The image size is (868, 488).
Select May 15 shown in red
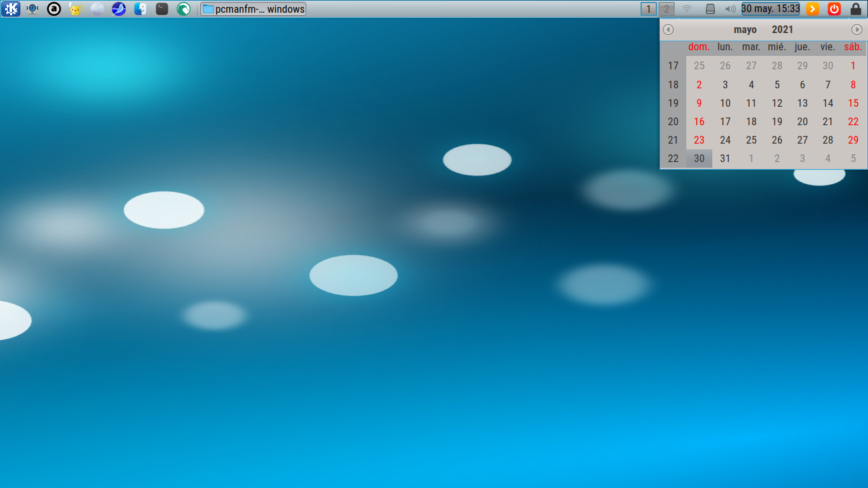(x=853, y=103)
